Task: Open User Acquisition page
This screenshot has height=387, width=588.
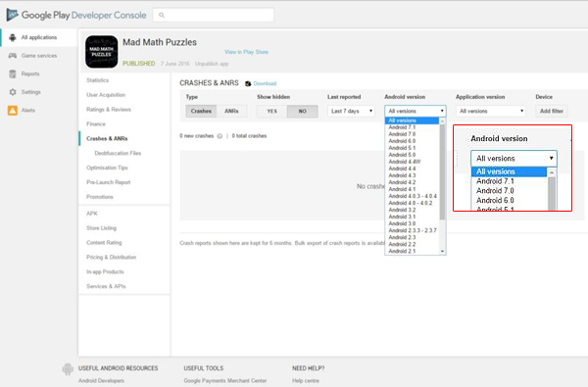Action: [106, 95]
